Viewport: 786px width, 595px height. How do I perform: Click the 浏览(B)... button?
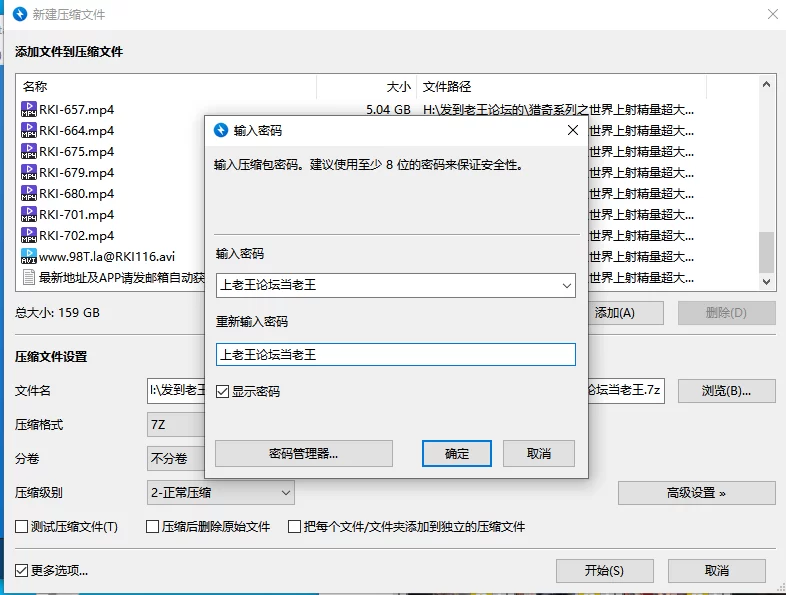[726, 391]
